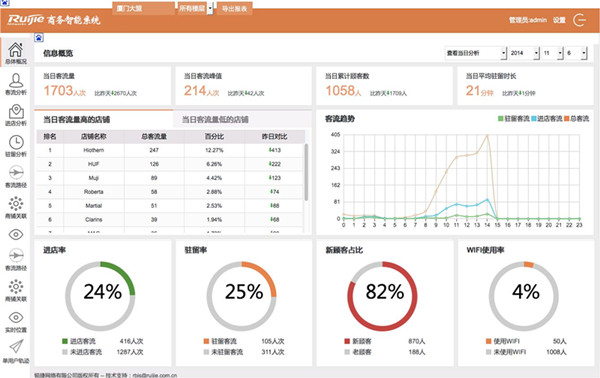Switch to 当日客流量低的店铺 tab

coord(242,119)
